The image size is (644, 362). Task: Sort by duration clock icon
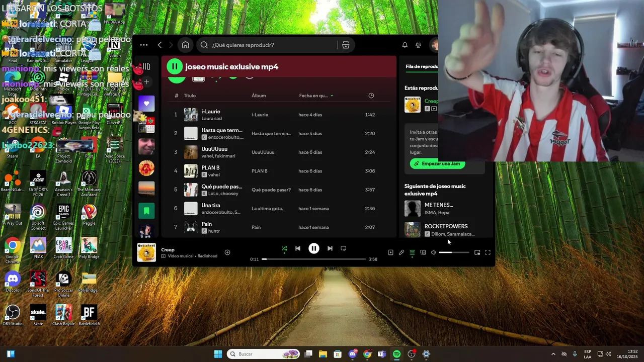[371, 96]
